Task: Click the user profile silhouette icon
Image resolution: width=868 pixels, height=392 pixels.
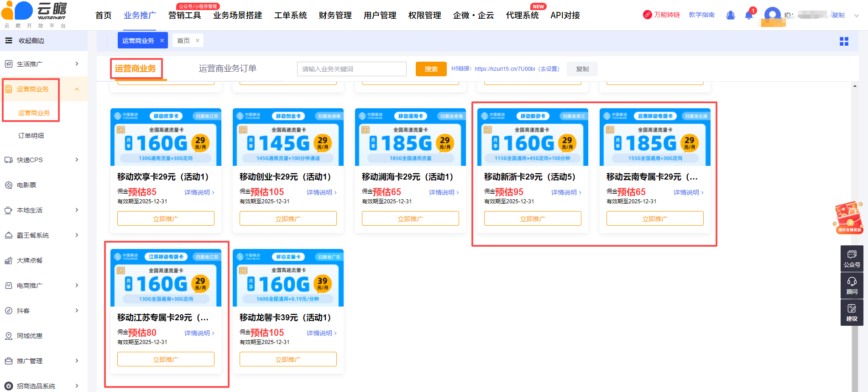Action: click(730, 15)
